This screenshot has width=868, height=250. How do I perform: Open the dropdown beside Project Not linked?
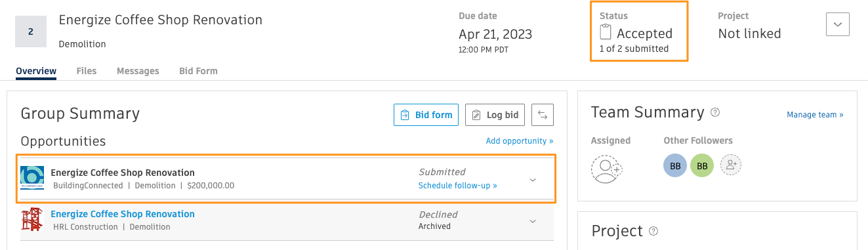point(838,24)
